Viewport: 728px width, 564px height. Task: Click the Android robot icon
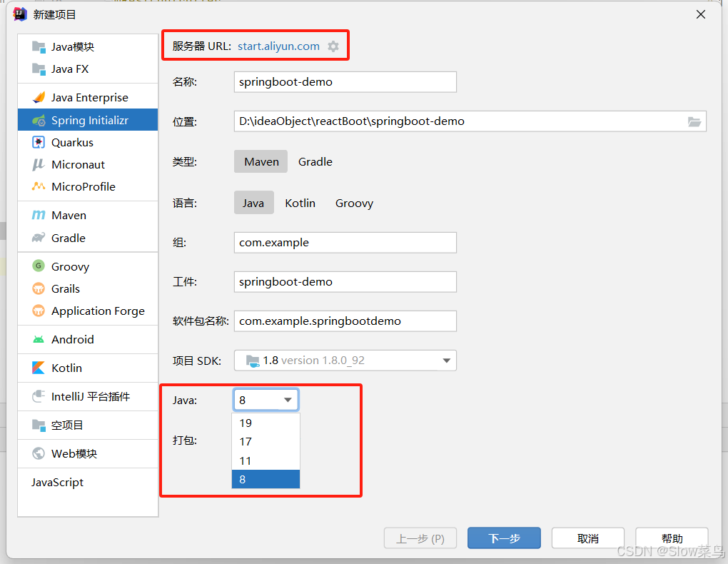(39, 340)
